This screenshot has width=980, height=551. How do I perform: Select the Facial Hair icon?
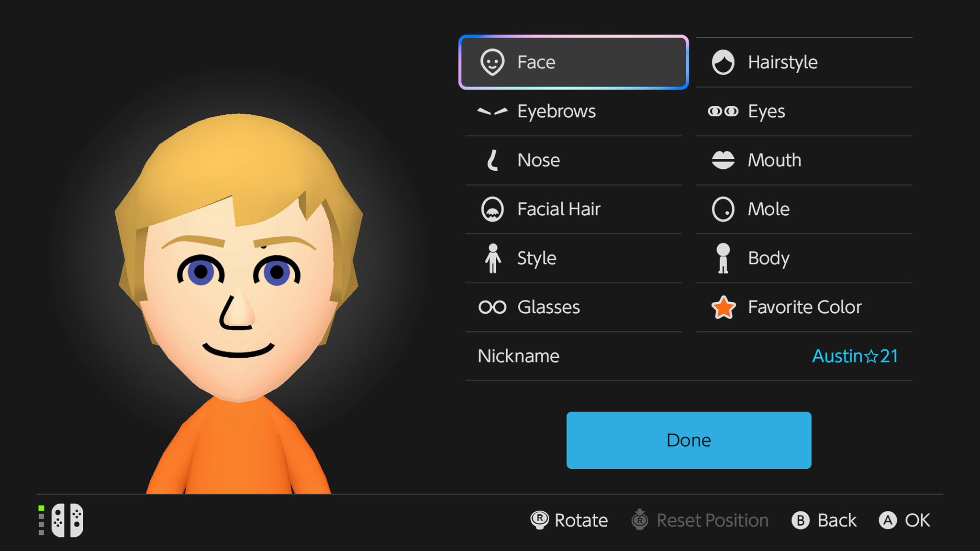tap(494, 209)
